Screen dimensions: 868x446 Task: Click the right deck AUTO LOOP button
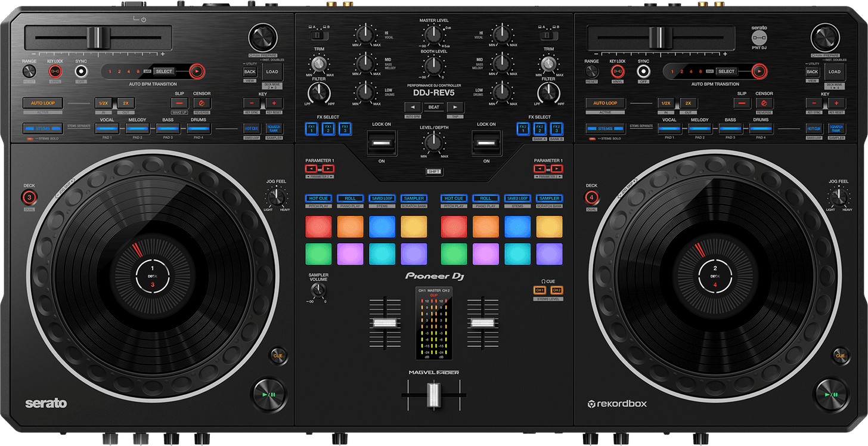coord(605,103)
